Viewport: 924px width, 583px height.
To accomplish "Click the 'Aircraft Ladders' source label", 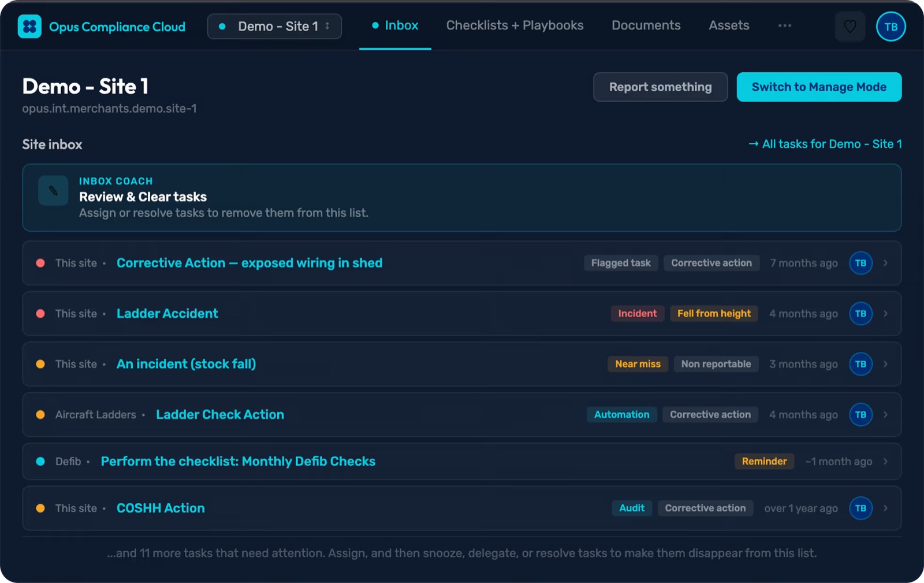I will (96, 414).
